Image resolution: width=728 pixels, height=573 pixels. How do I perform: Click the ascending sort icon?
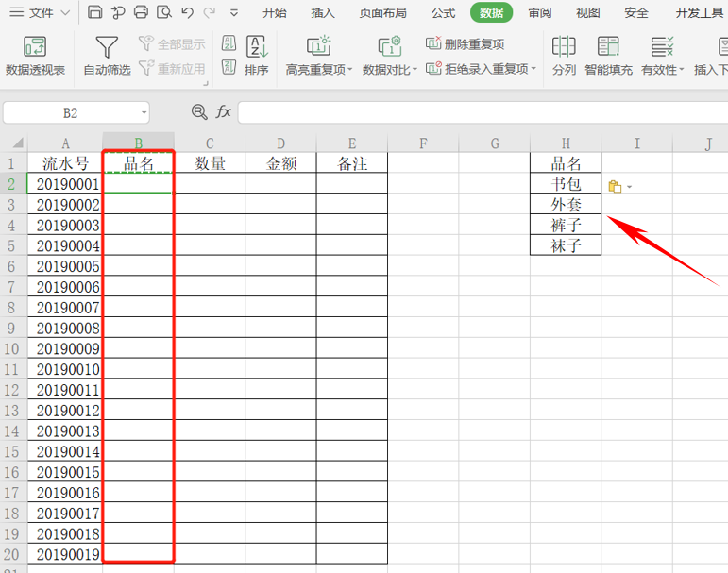click(229, 43)
